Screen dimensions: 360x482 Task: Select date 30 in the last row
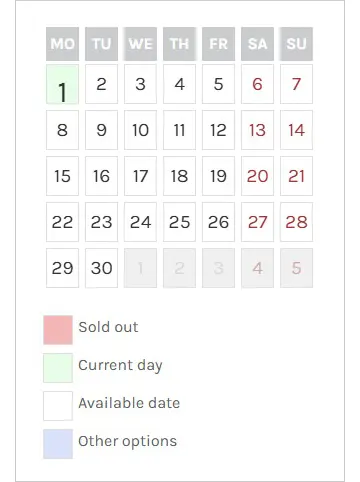pos(101,268)
